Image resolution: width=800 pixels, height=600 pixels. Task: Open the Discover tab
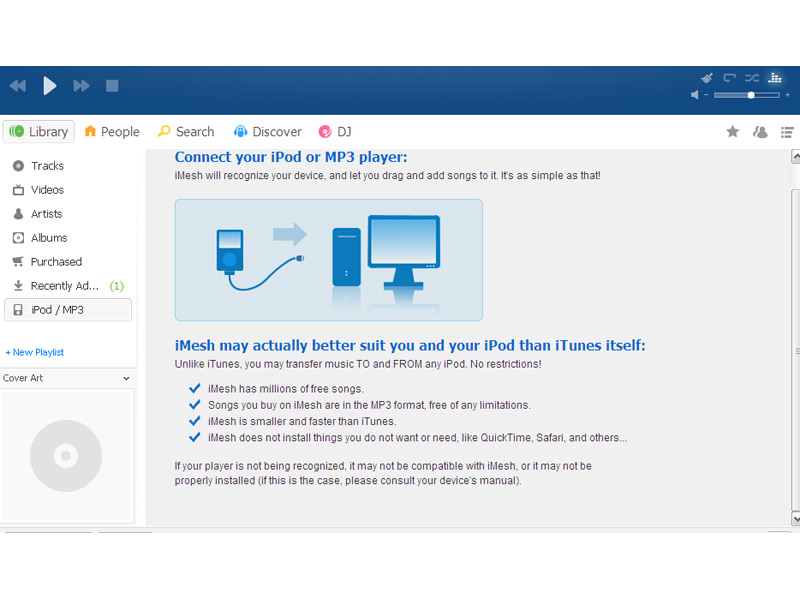coord(267,132)
